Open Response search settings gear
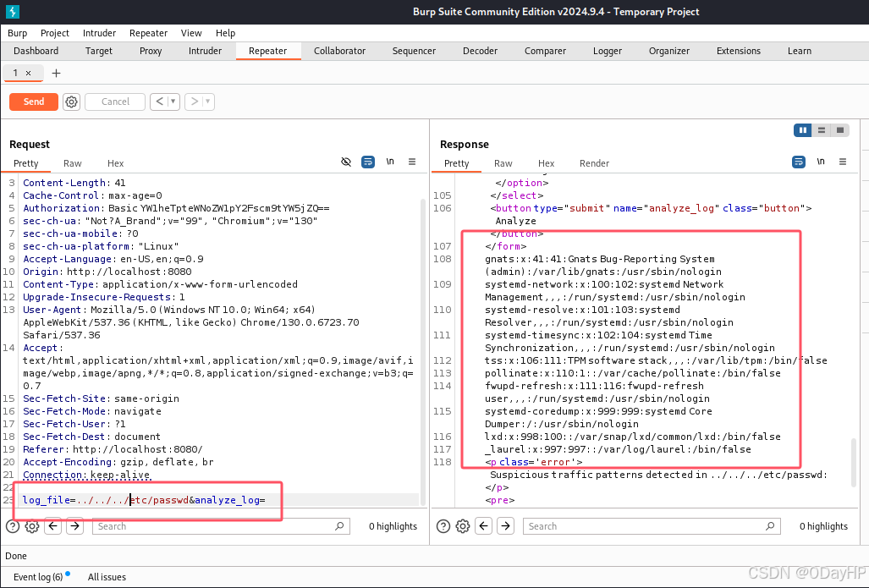The height and width of the screenshot is (588, 869). (x=463, y=526)
